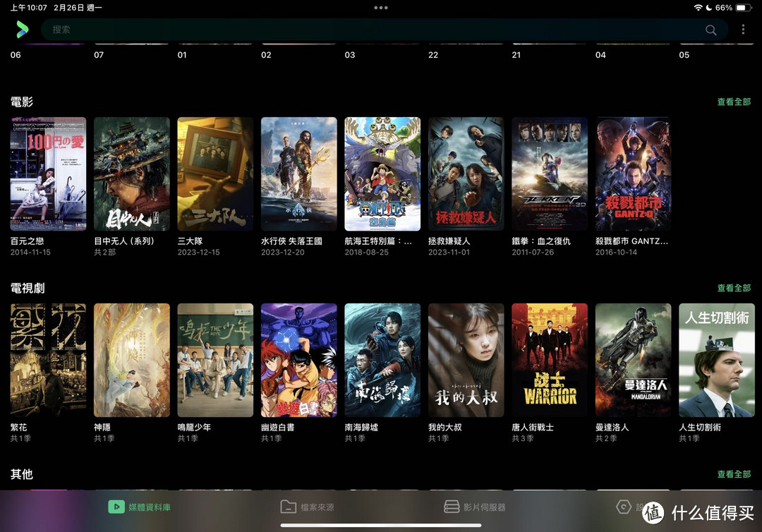Select episode labeled 05
The width and height of the screenshot is (762, 532).
(x=684, y=55)
